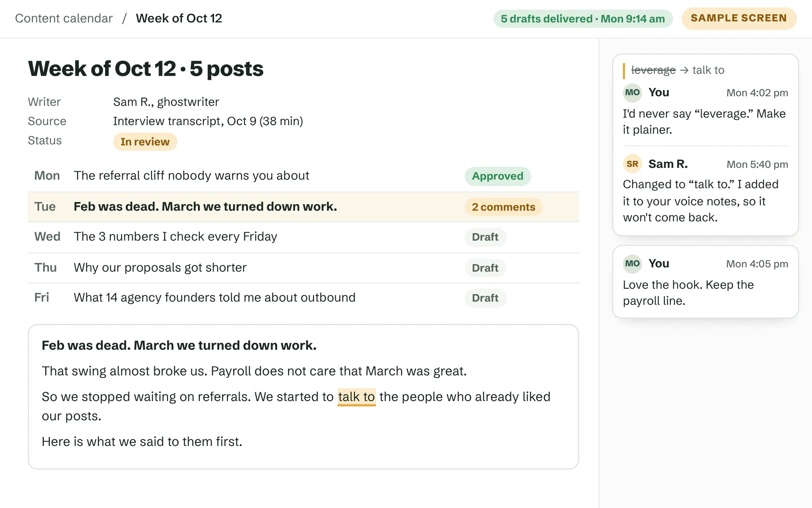
Task: Click the 'Week of Oct 12 · 5 posts' heading
Action: 146,69
